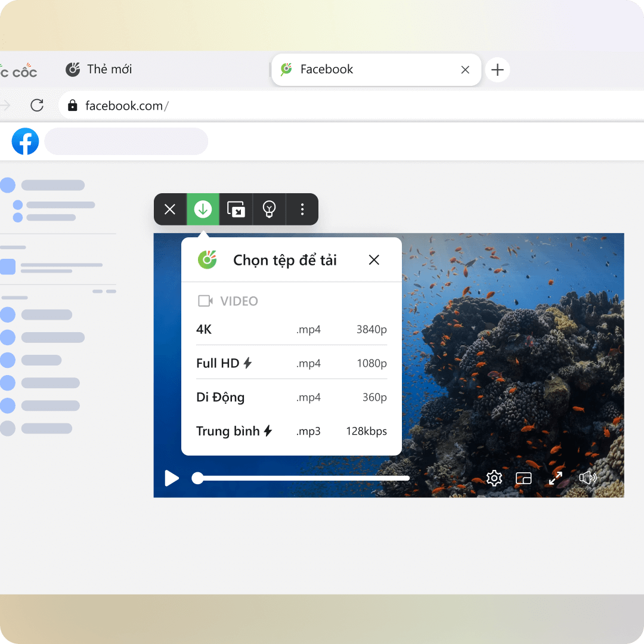Close the 'Chọn tệp để tải' popup
Viewport: 644px width, 644px height.
tap(374, 260)
